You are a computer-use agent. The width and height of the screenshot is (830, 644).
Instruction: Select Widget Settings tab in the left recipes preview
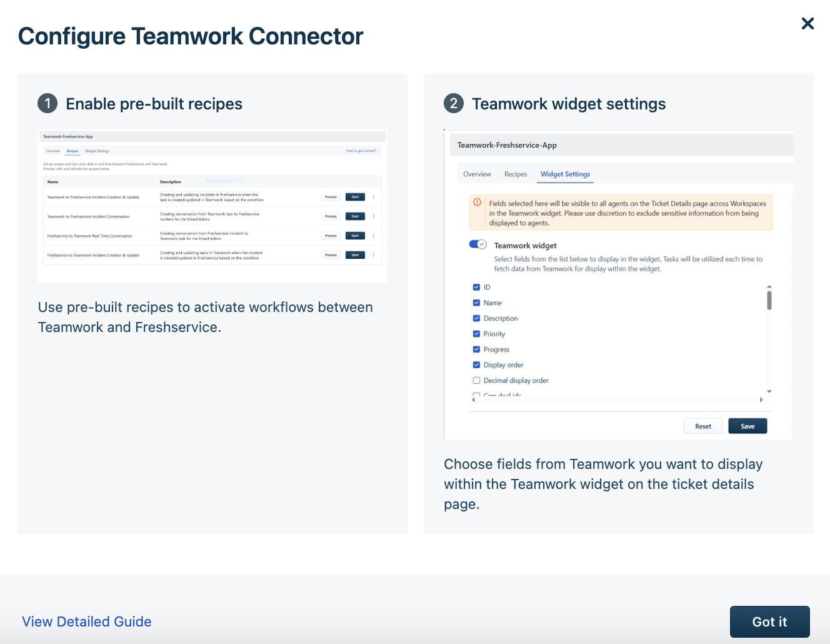coord(97,151)
